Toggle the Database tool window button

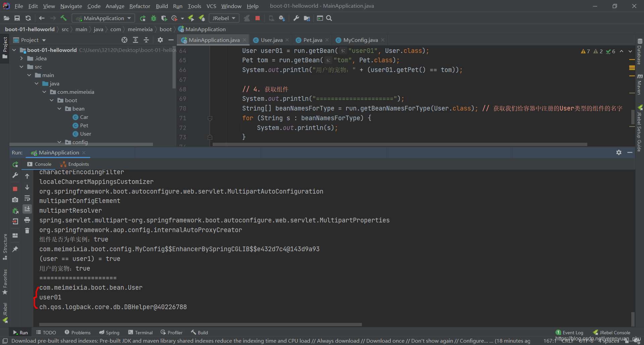point(639,51)
